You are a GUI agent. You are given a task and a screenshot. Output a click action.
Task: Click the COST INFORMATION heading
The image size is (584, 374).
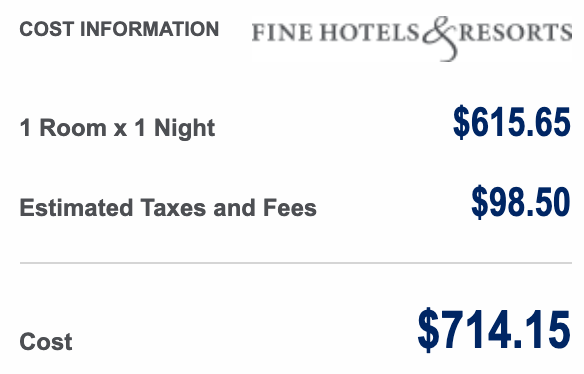point(119,29)
